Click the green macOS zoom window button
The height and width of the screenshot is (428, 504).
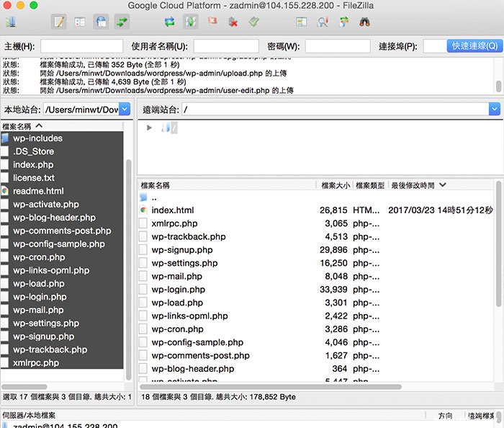pos(34,5)
